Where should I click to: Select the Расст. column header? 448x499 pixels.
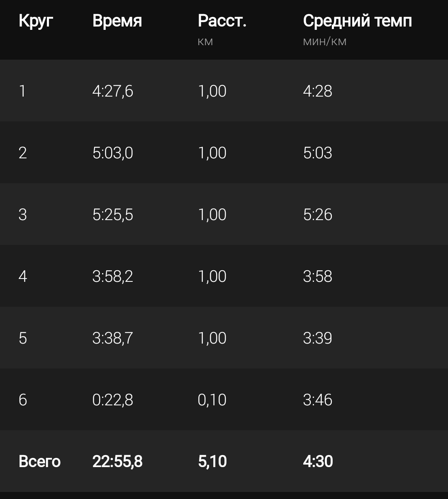pyautogui.click(x=222, y=21)
